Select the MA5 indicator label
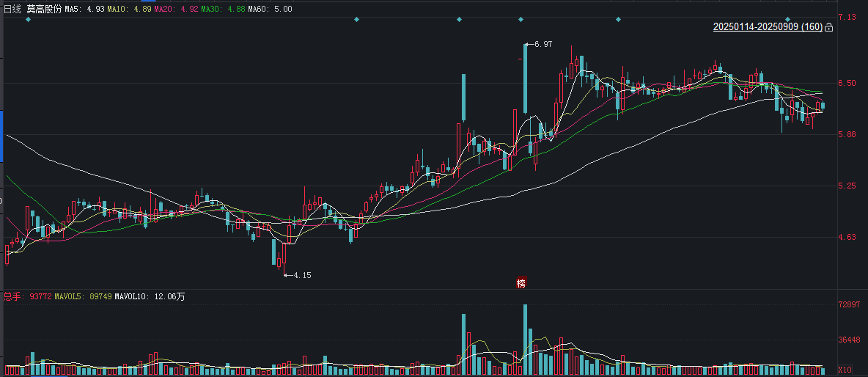868x377 pixels. (85, 10)
